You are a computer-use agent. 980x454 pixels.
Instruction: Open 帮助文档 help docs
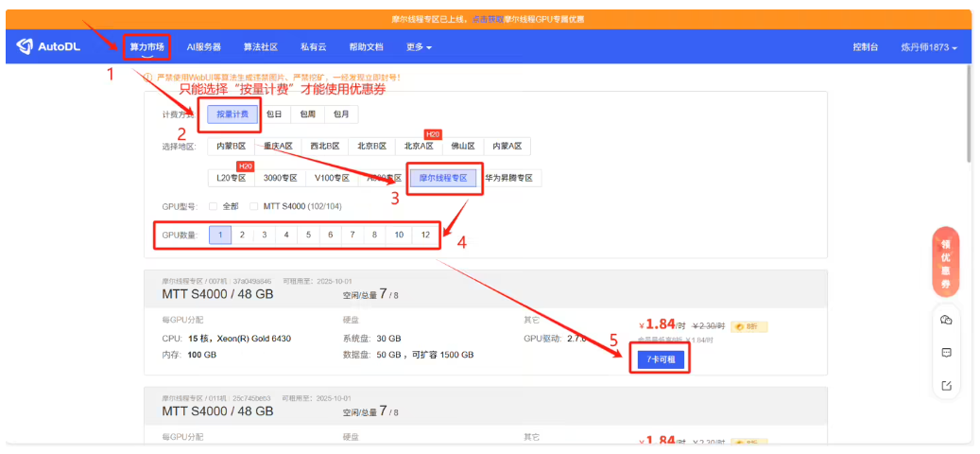click(x=367, y=47)
